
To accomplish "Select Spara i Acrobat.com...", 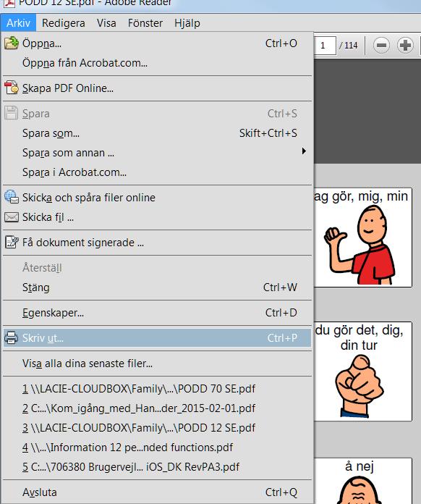I will 157,172.
